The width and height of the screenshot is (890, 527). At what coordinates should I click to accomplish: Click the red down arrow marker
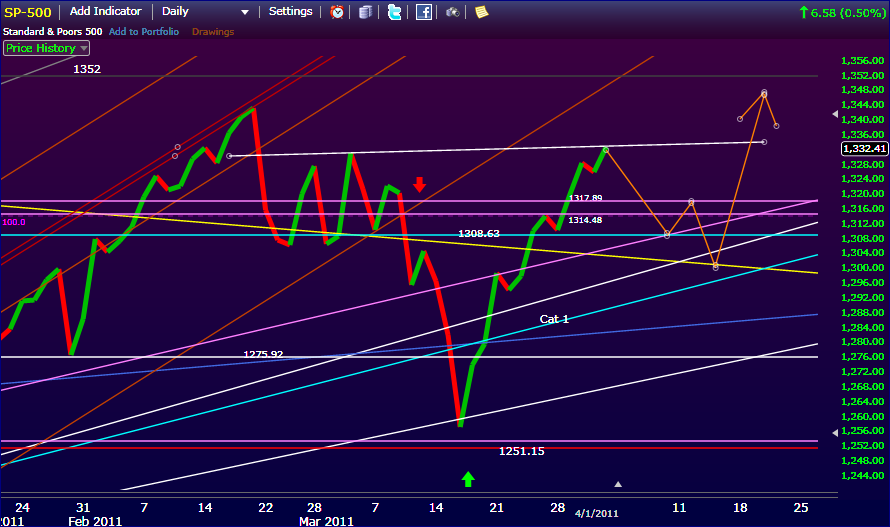[x=419, y=185]
